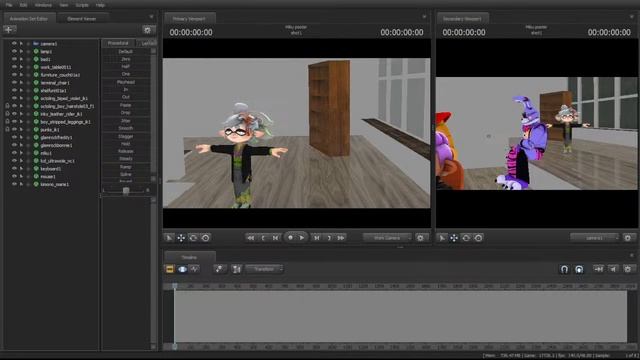Apply the Playhead preset
This screenshot has width=640, height=360.
pyautogui.click(x=126, y=82)
